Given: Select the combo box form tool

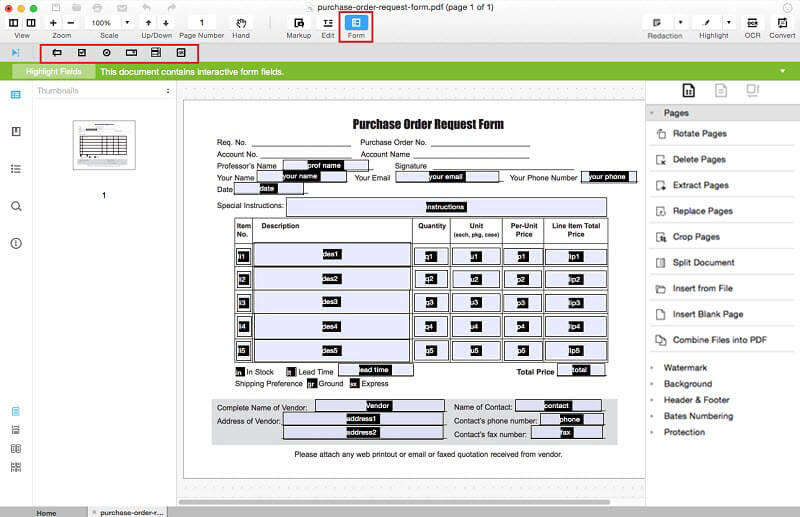Looking at the screenshot, I should [x=131, y=53].
